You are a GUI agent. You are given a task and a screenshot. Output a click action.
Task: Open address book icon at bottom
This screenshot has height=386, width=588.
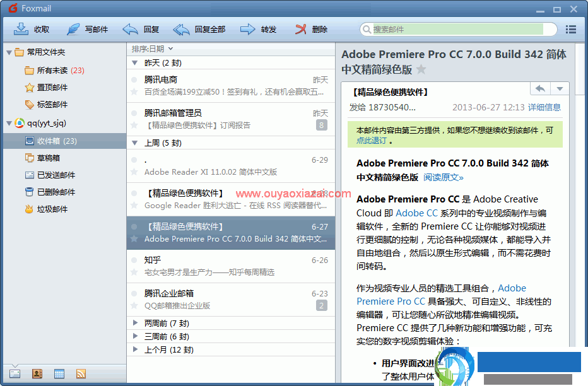point(37,373)
